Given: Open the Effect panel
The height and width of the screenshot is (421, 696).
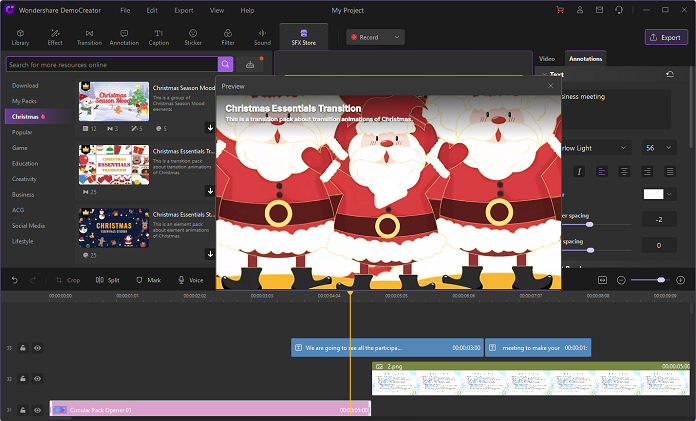Looking at the screenshot, I should pyautogui.click(x=55, y=37).
